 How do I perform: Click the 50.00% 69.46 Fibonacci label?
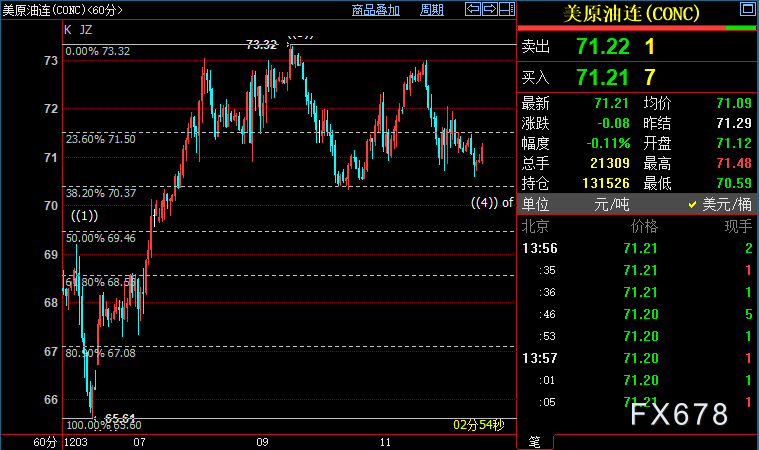pos(101,238)
